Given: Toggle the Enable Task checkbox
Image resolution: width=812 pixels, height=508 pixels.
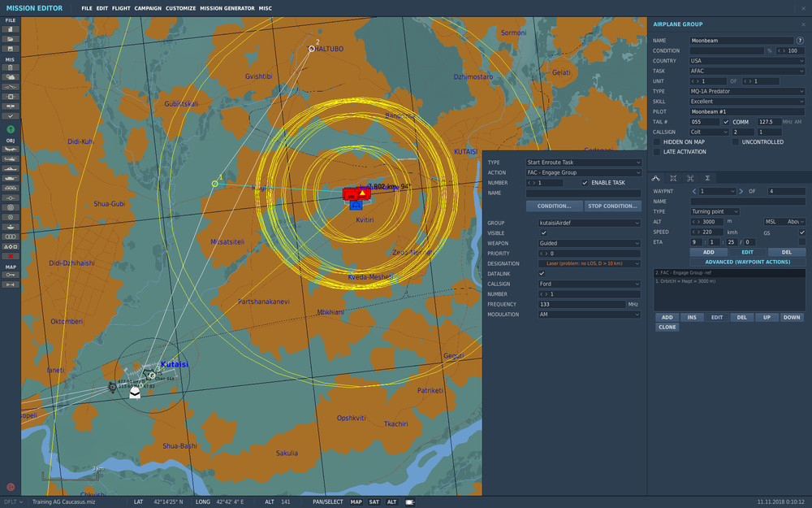Looking at the screenshot, I should click(x=585, y=183).
